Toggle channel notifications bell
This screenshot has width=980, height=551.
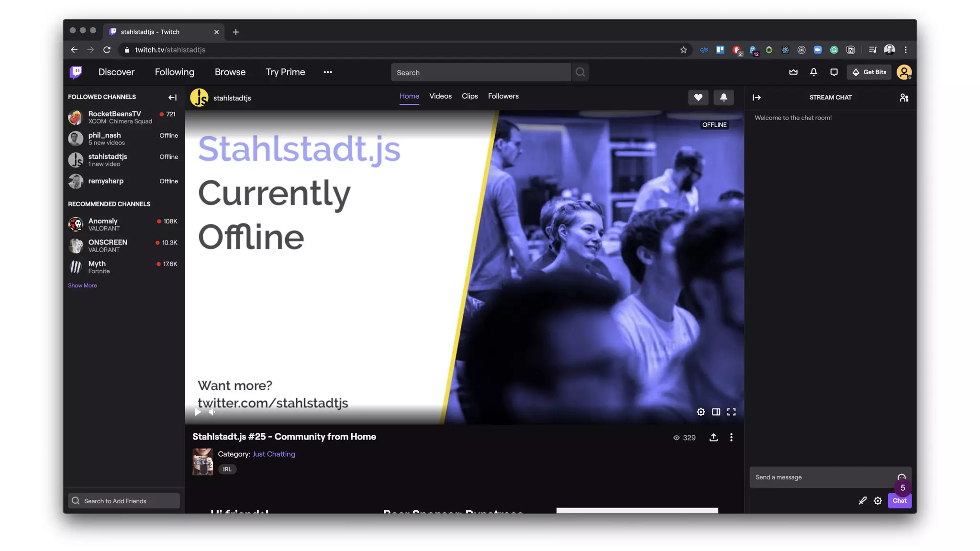click(x=724, y=98)
